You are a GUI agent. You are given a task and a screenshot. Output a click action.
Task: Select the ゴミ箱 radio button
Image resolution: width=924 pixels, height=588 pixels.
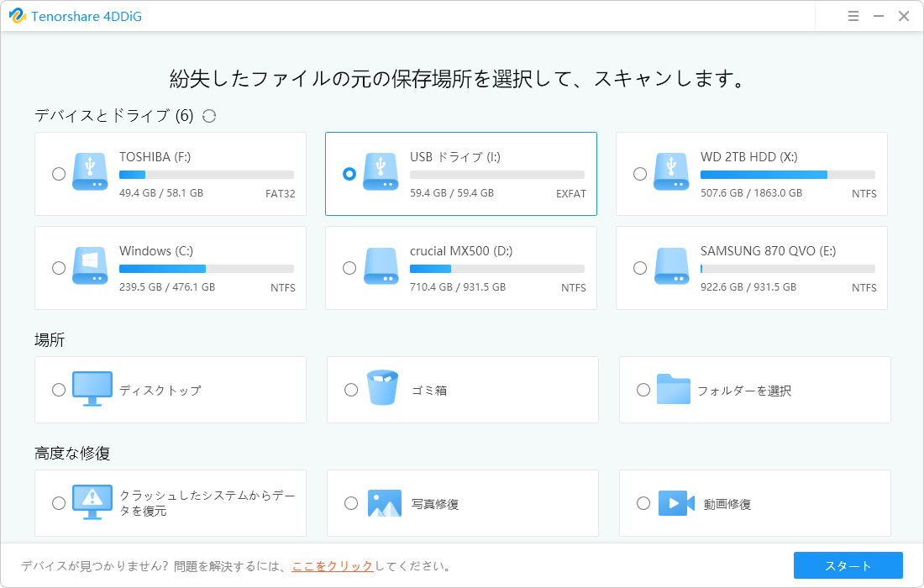(350, 390)
